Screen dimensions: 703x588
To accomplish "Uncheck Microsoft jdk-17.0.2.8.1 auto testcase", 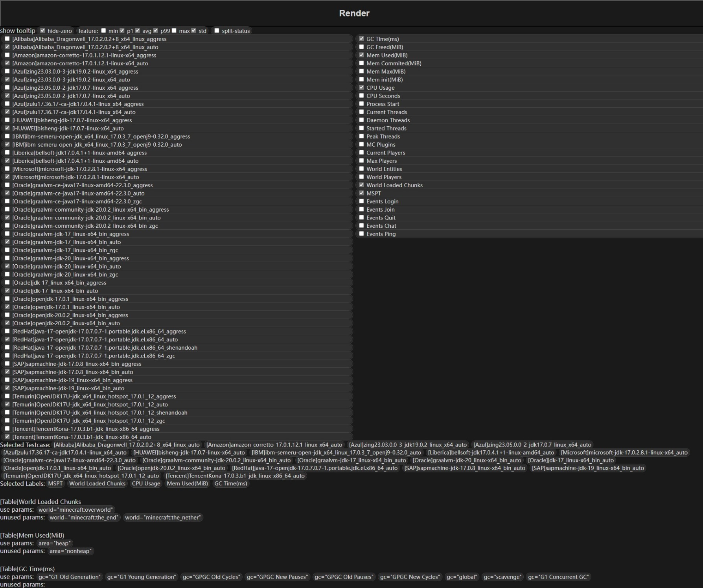I will (x=7, y=177).
